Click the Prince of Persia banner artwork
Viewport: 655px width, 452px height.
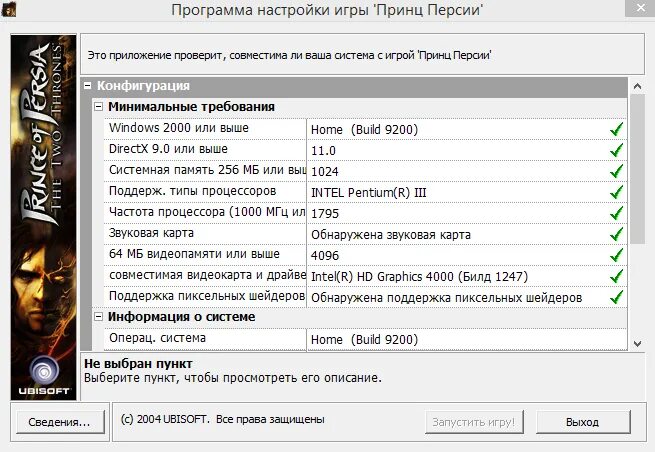[x=43, y=217]
